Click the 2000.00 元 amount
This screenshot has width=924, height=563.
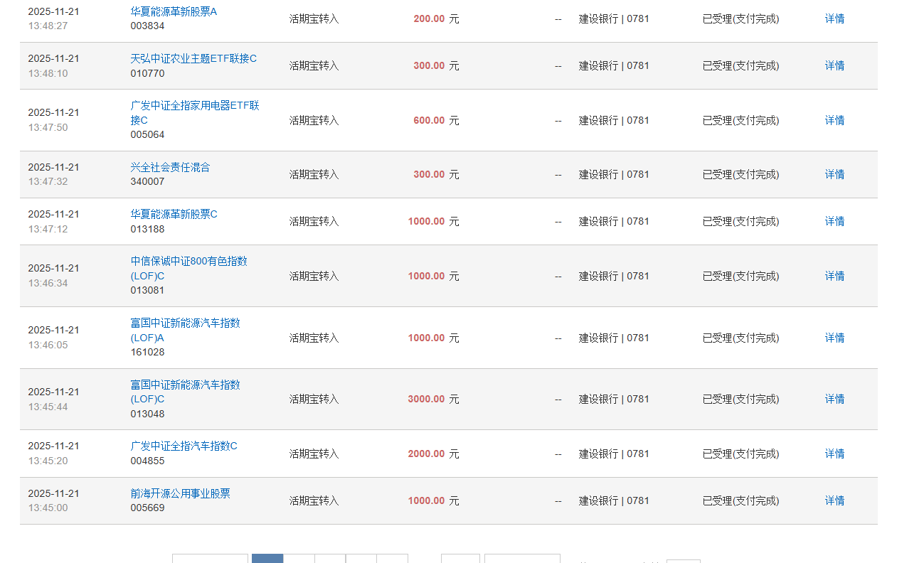(433, 454)
